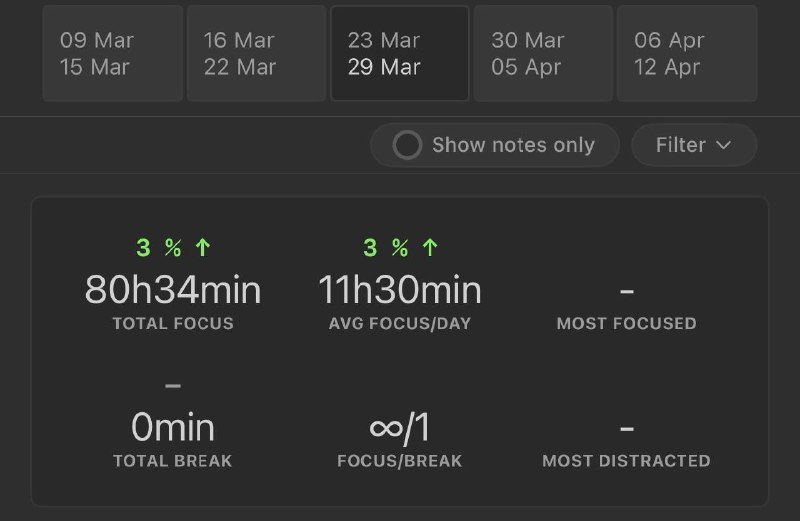The width and height of the screenshot is (800, 521).
Task: Click the FOCUS/BREAK label
Action: (400, 461)
